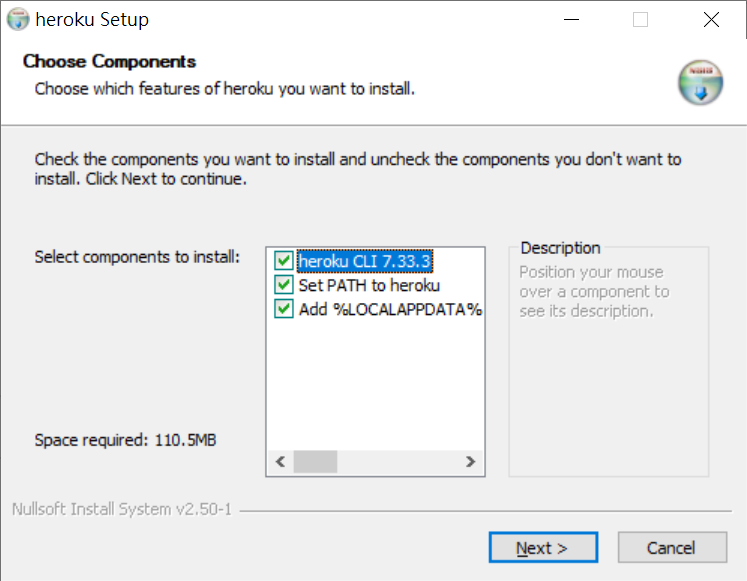This screenshot has height=581, width=747.
Task: Click the scroll left arrow of components list
Action: click(280, 462)
